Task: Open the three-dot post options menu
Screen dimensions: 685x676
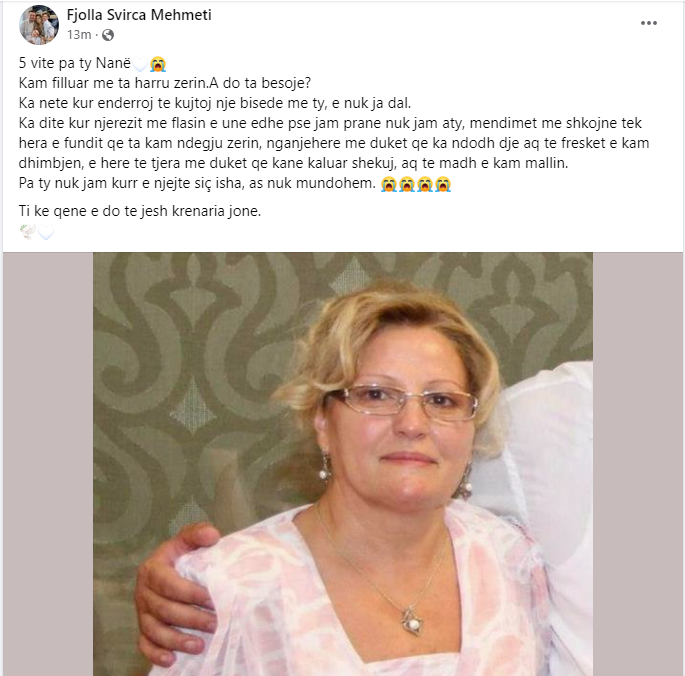Action: coord(649,23)
